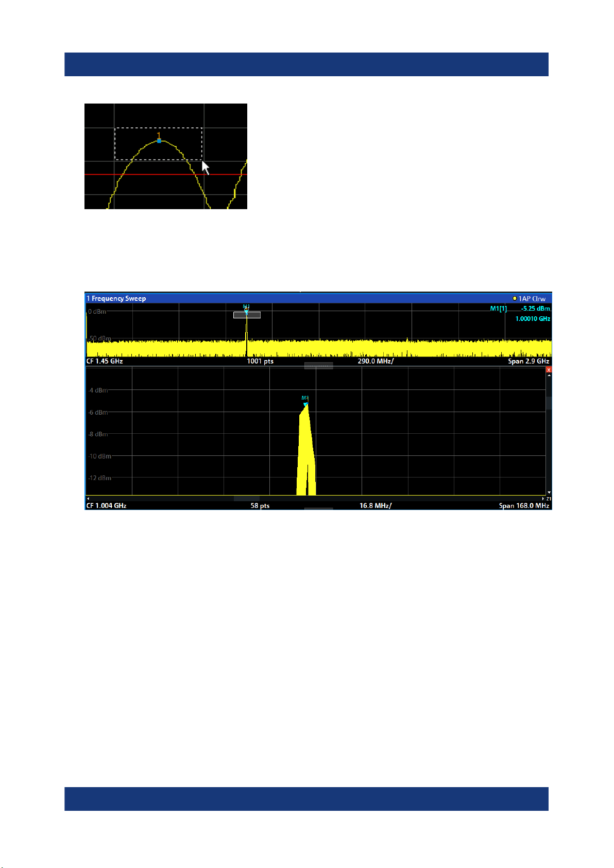This screenshot has height=868, width=614.
Task: Click the '290.0 MHz/' division label
Action: 376,361
